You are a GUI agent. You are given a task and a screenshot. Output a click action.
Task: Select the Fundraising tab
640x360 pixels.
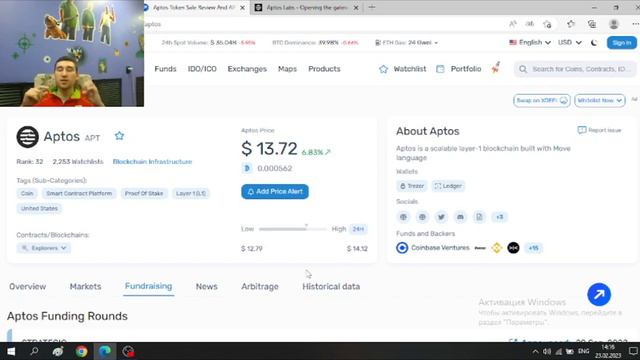(148, 286)
